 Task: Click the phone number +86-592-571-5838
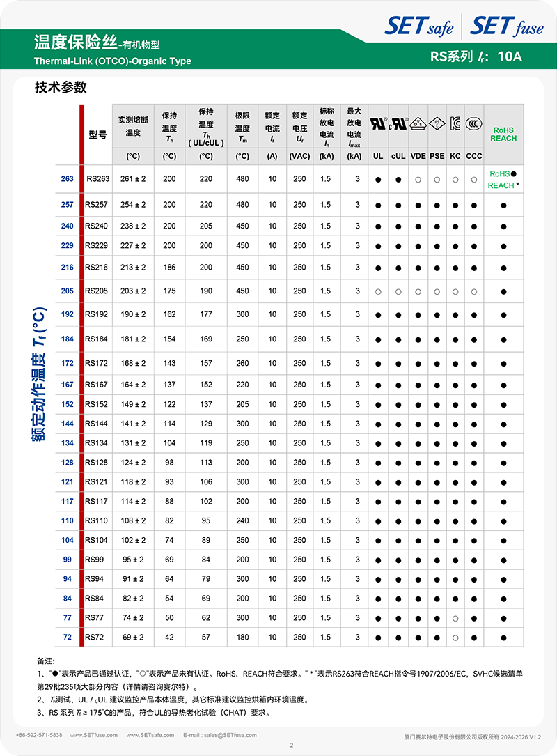pos(39,735)
